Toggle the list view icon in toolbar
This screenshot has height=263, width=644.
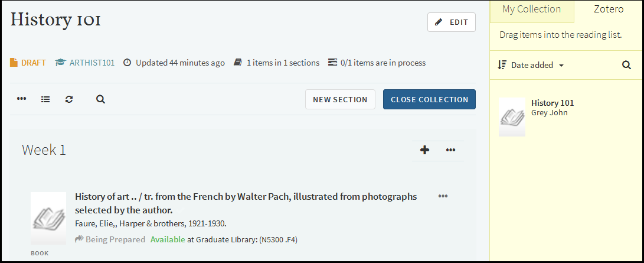[x=45, y=99]
